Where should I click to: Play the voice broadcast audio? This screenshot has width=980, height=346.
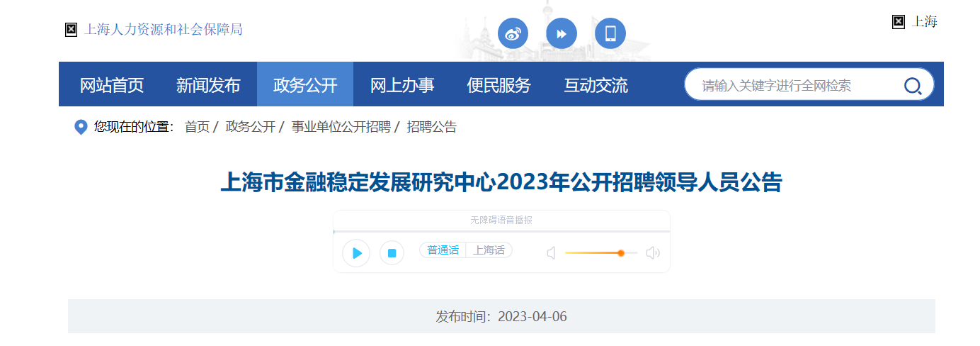(356, 253)
